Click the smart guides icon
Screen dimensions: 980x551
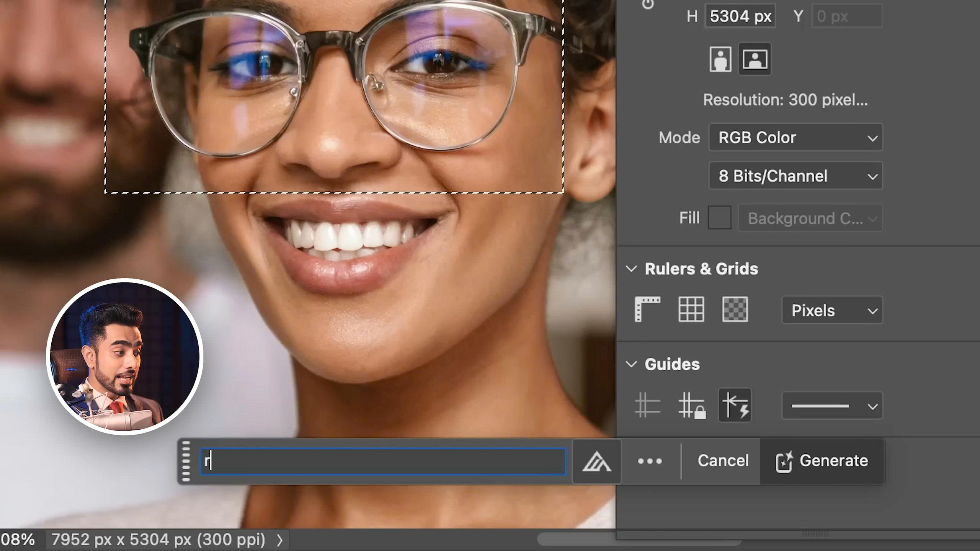click(735, 405)
